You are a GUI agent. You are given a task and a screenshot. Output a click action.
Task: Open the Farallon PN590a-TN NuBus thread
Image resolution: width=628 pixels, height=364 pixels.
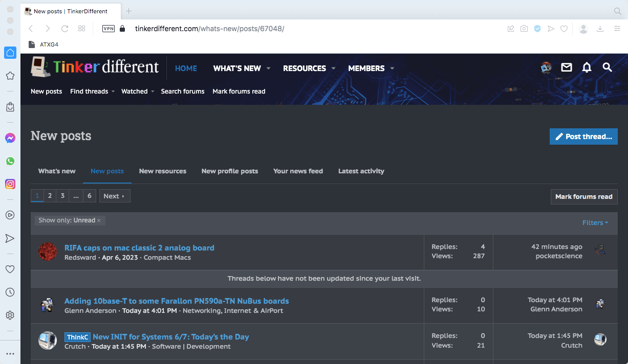(x=177, y=301)
